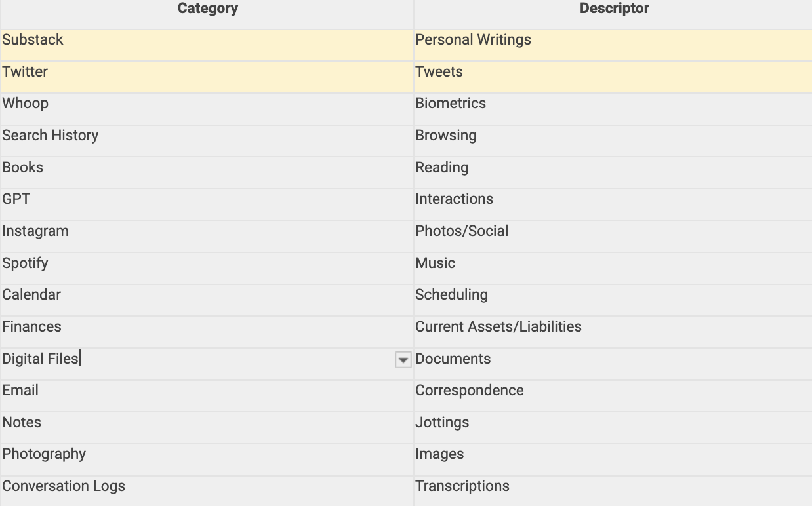Click the Instagram cell
The height and width of the screenshot is (506, 812).
coord(35,231)
